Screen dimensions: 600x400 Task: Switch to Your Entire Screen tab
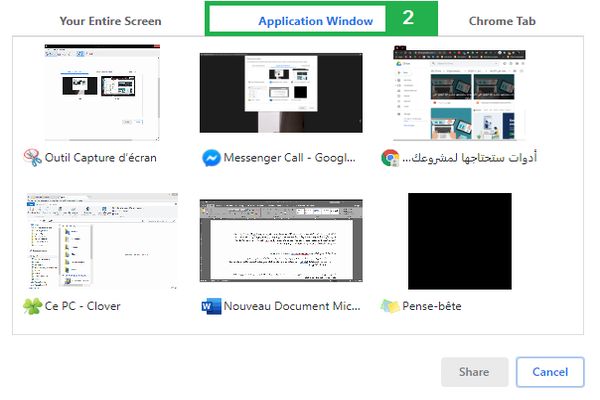coord(110,21)
